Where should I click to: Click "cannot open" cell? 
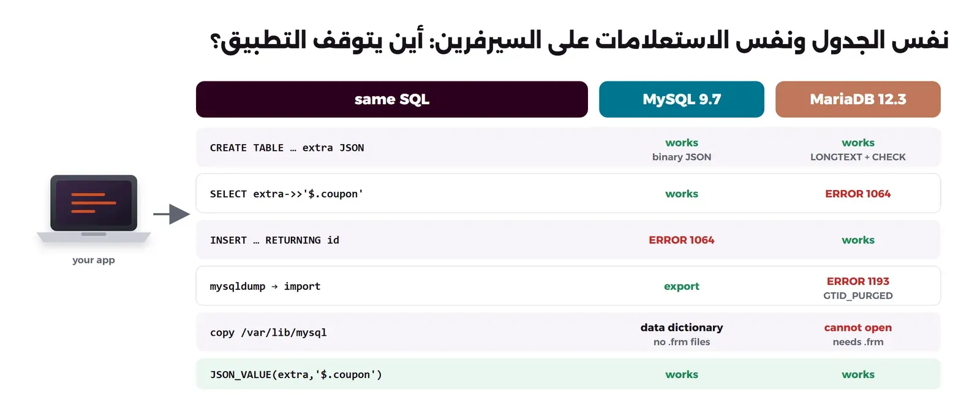click(858, 328)
